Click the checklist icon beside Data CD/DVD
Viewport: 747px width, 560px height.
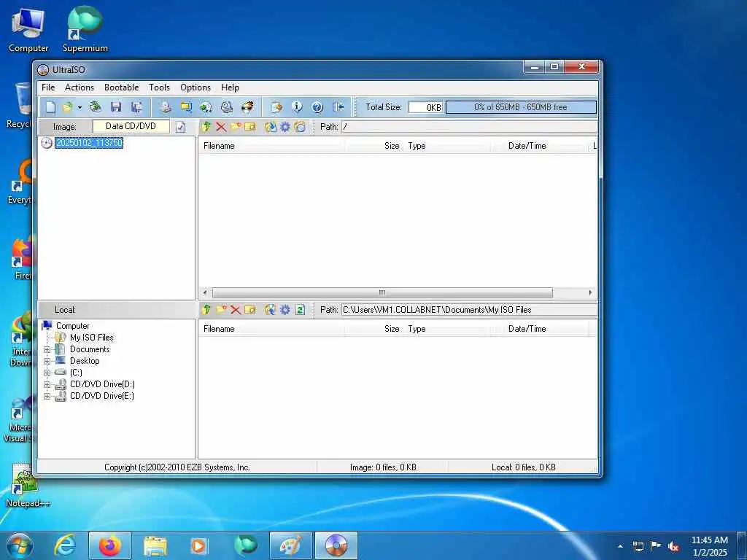(181, 127)
